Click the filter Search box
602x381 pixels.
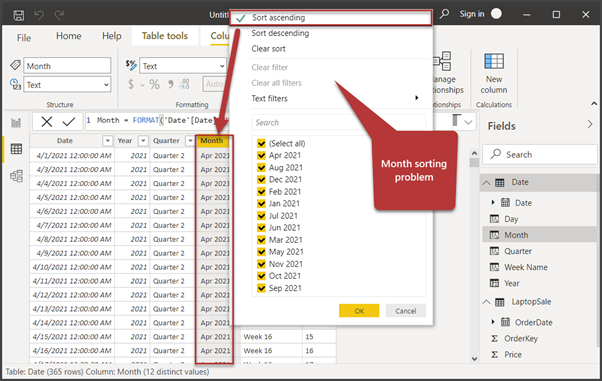pos(338,123)
